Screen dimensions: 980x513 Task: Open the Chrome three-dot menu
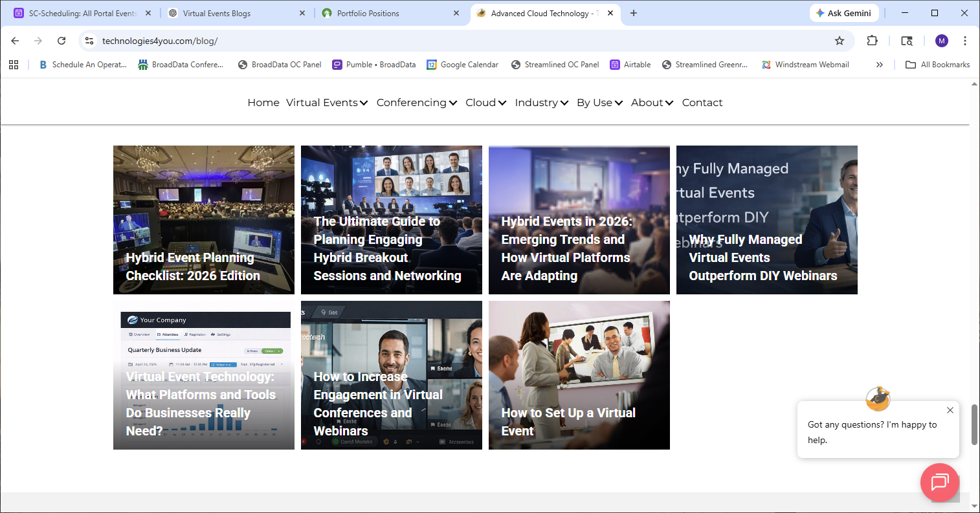pos(964,41)
